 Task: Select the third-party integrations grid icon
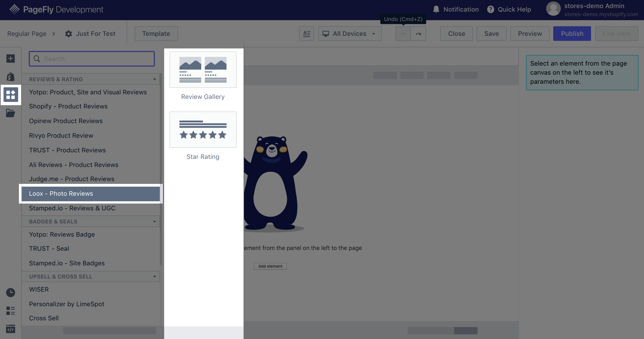pyautogui.click(x=11, y=95)
